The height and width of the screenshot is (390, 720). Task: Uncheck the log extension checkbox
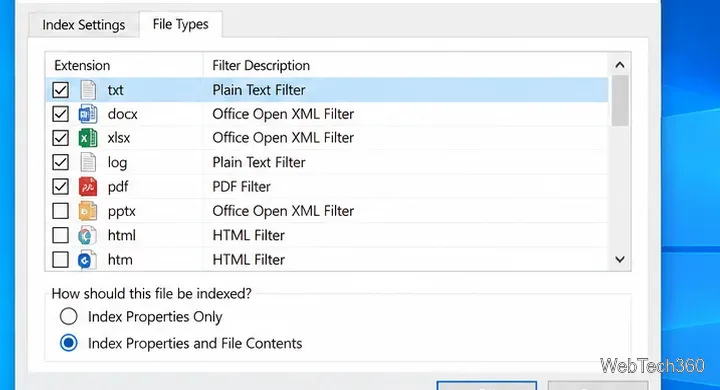[61, 162]
